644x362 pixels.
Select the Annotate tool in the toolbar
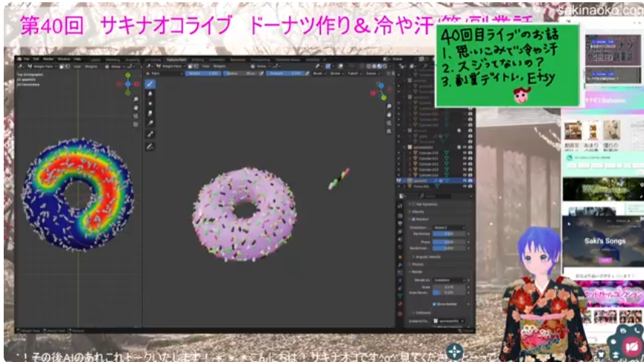click(x=150, y=146)
